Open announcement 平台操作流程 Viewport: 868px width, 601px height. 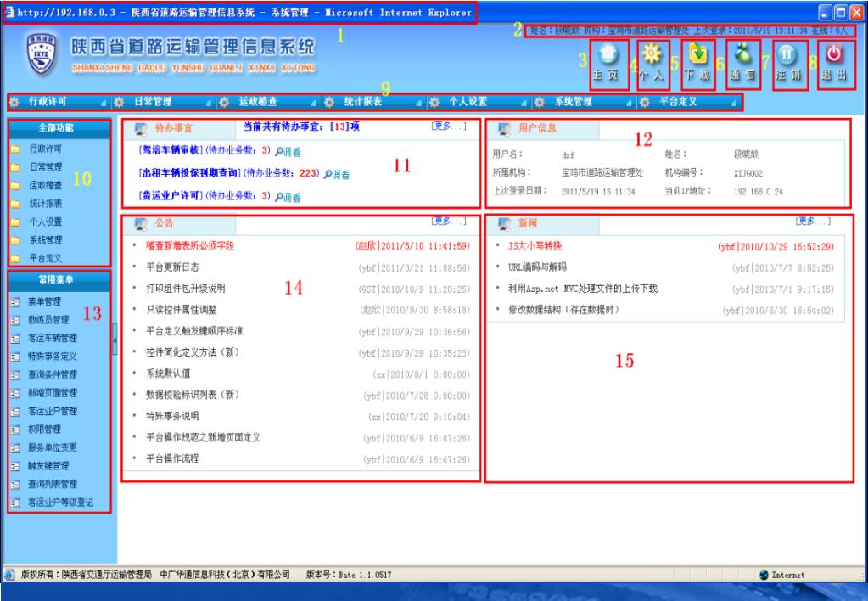[172, 459]
